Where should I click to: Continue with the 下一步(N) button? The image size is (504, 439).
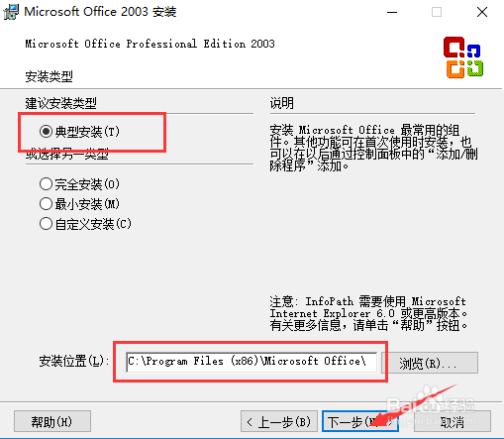(x=360, y=421)
